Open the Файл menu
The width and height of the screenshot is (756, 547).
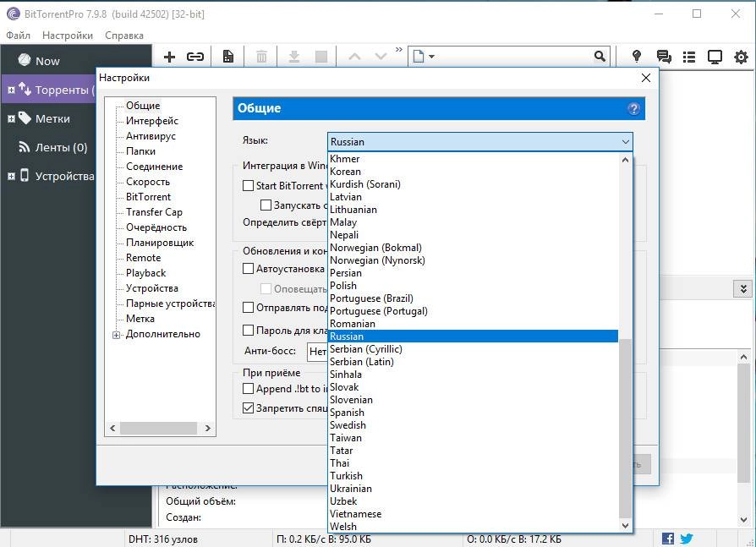coord(18,36)
